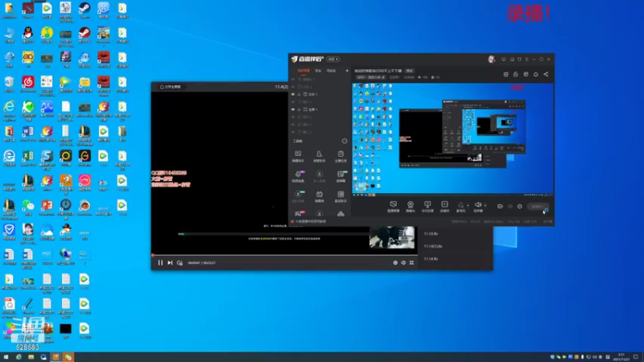Click the share icon in streaming app
Image resolution: width=644 pixels, height=362 pixels.
tap(546, 74)
